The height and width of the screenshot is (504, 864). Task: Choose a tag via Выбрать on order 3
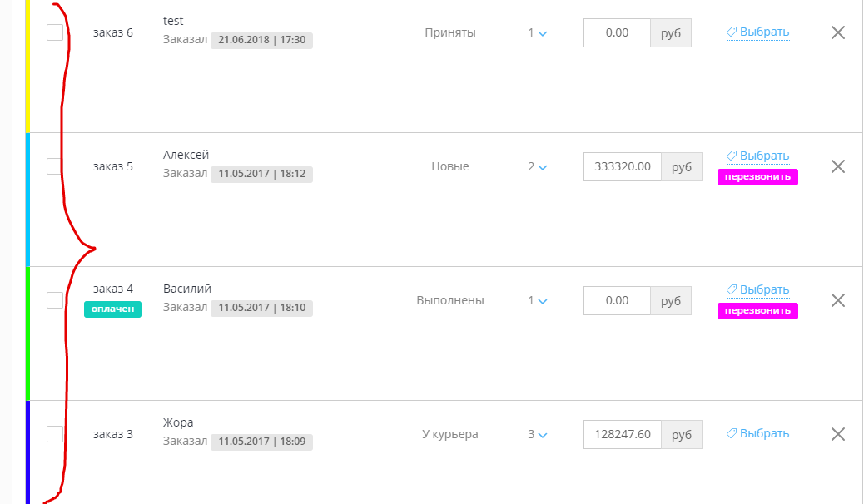click(757, 434)
